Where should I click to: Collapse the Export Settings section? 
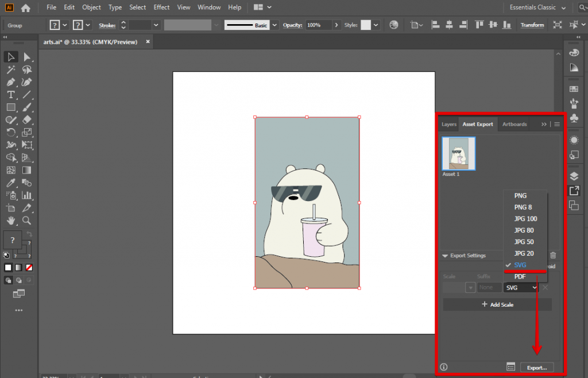[x=445, y=256]
